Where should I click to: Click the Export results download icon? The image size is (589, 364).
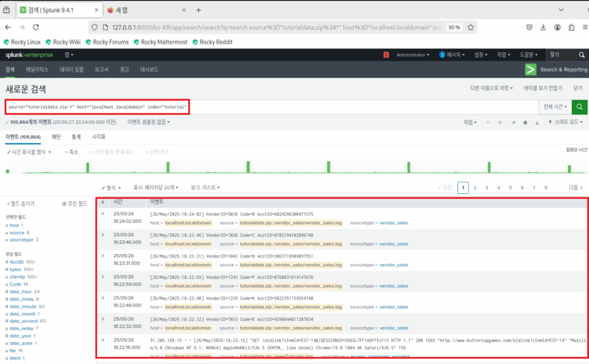click(x=537, y=122)
